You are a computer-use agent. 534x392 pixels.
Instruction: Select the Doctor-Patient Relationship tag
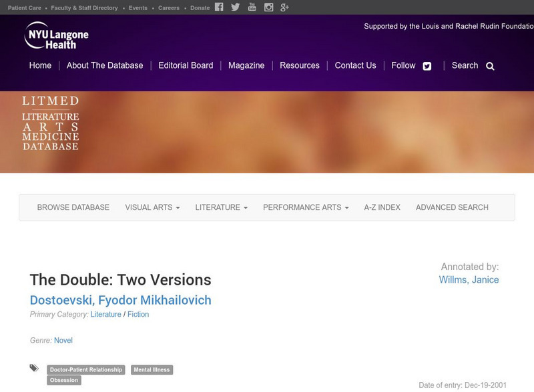click(86, 370)
